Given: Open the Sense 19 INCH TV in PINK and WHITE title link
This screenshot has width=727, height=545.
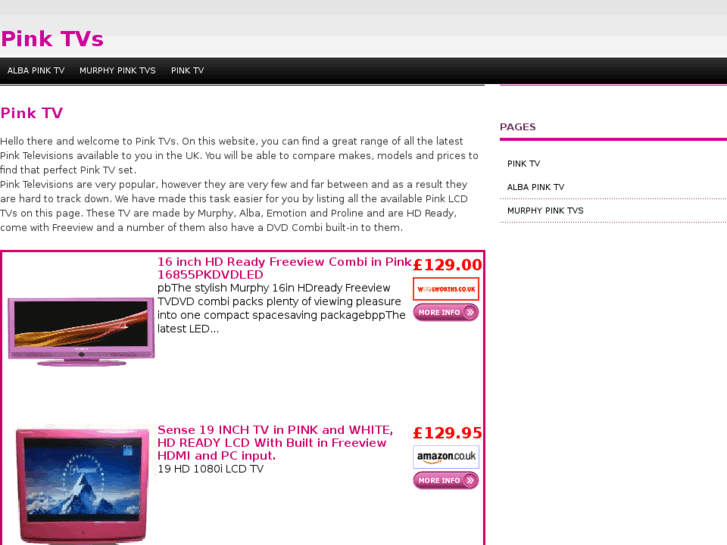Looking at the screenshot, I should click(275, 442).
